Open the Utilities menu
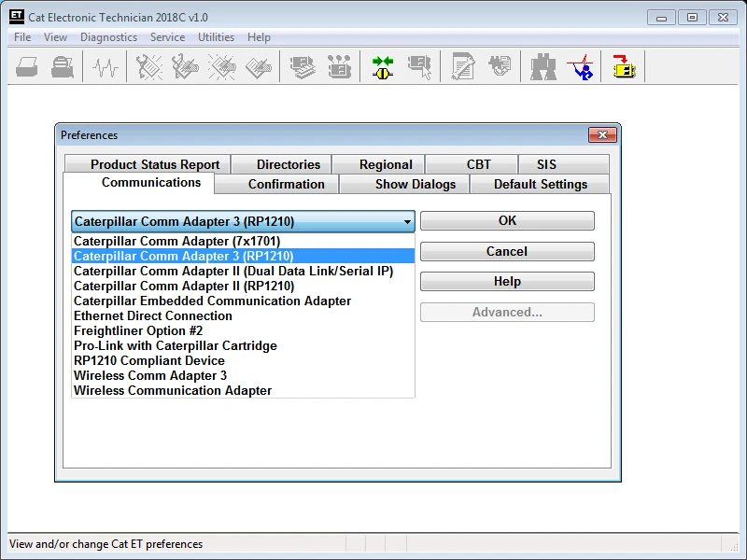The height and width of the screenshot is (560, 747). [216, 37]
